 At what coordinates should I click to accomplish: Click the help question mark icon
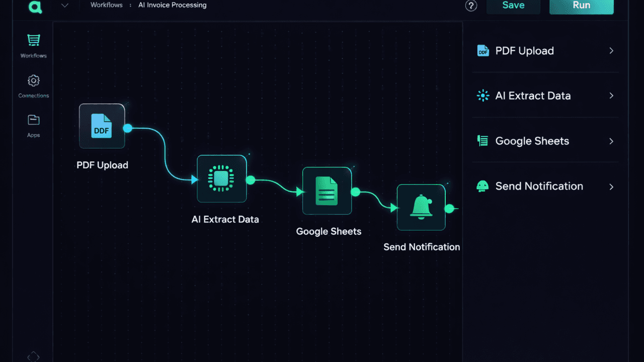[471, 6]
